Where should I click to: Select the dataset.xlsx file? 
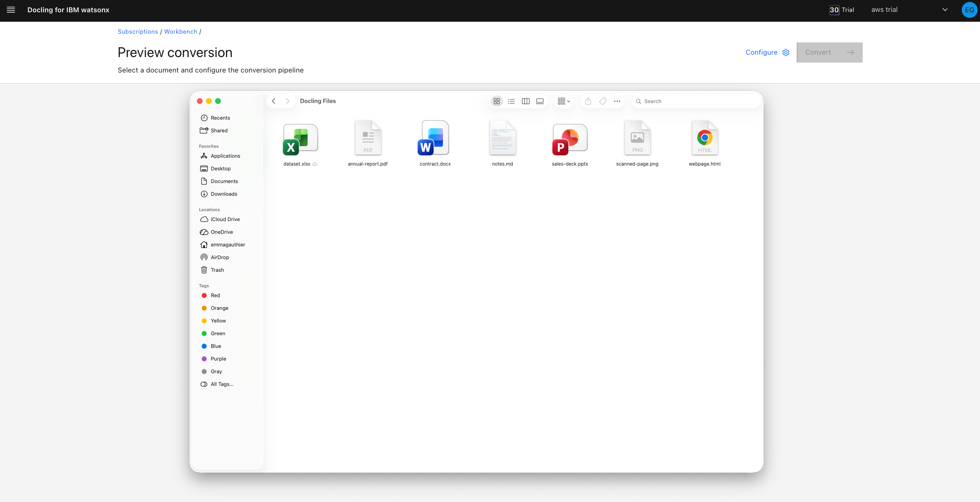point(300,143)
